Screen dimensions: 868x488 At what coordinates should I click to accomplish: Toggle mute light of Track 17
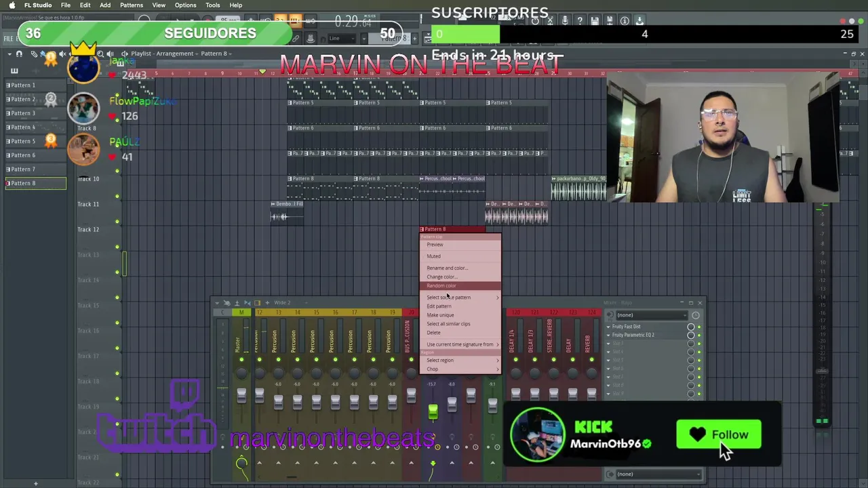tap(117, 374)
